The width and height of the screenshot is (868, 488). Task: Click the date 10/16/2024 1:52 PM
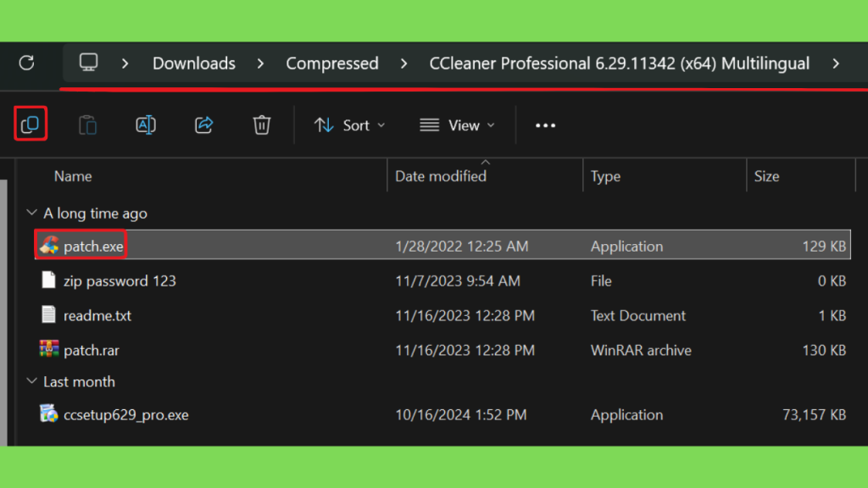click(x=461, y=415)
